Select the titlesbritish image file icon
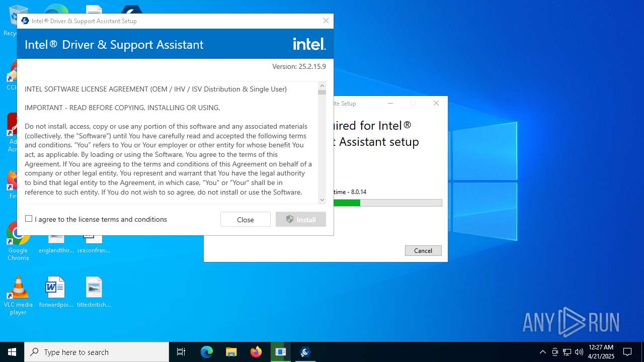 pos(94,292)
